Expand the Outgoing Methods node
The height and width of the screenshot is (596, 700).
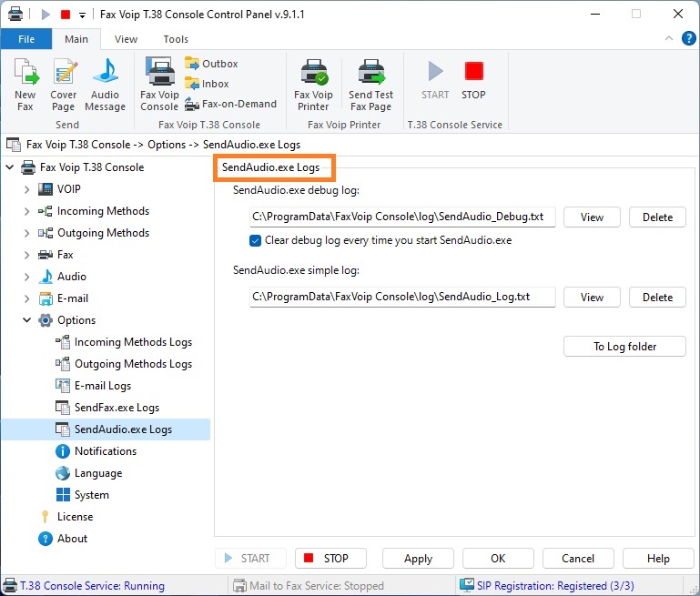(x=26, y=233)
